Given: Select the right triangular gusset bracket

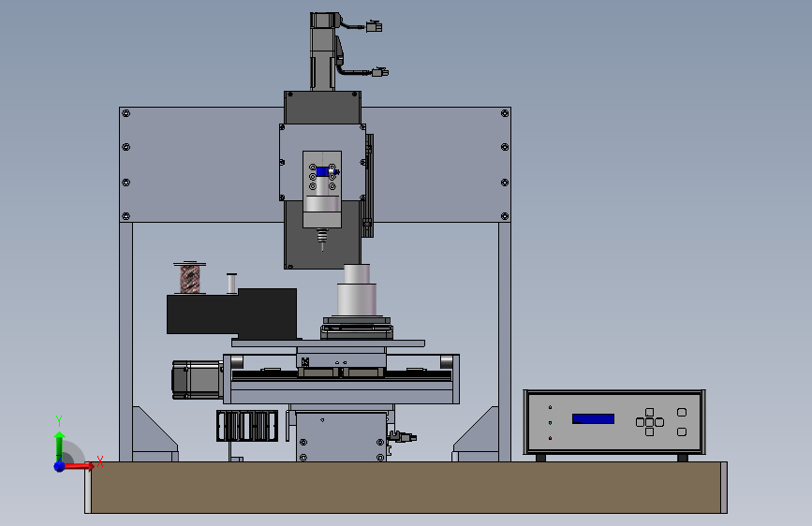Looking at the screenshot, I should (x=476, y=434).
